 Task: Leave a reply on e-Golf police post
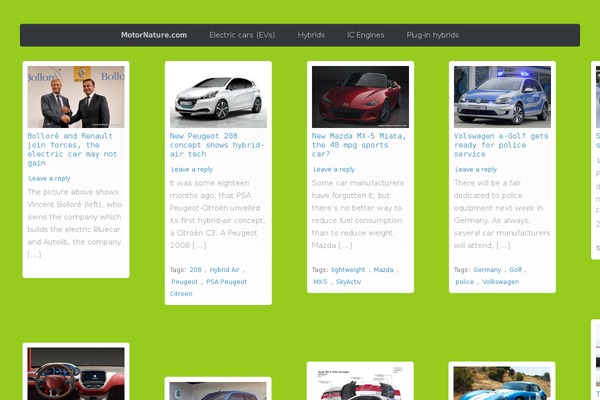click(476, 169)
